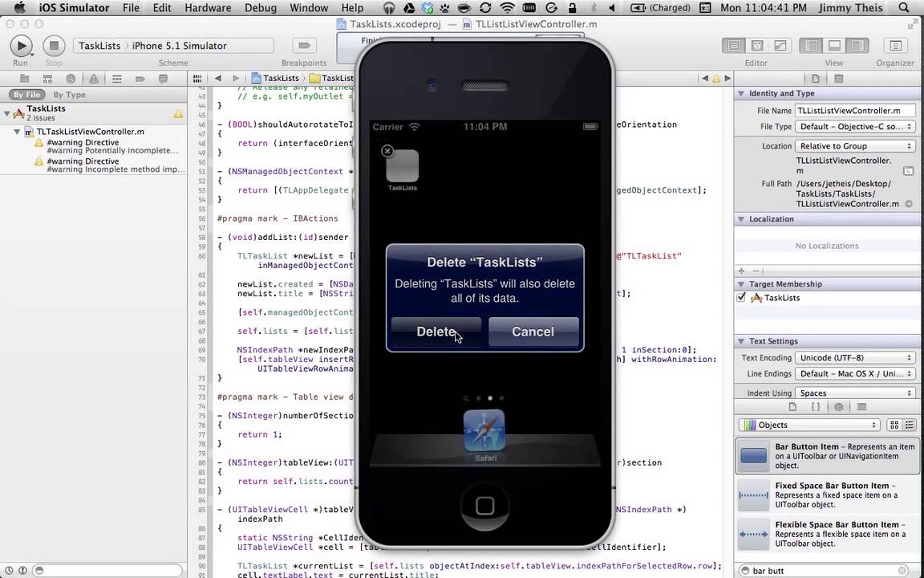Select the Potentially incomplete warning row
The height and width of the screenshot is (578, 924).
[106, 146]
